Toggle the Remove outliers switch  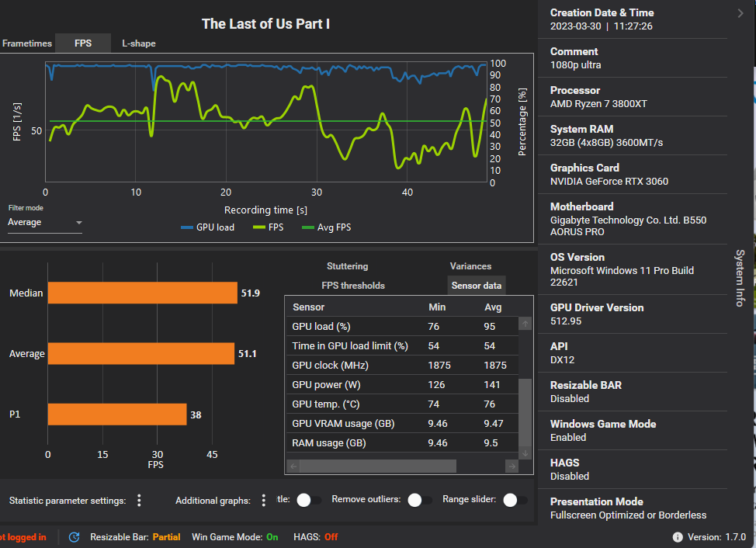point(419,500)
